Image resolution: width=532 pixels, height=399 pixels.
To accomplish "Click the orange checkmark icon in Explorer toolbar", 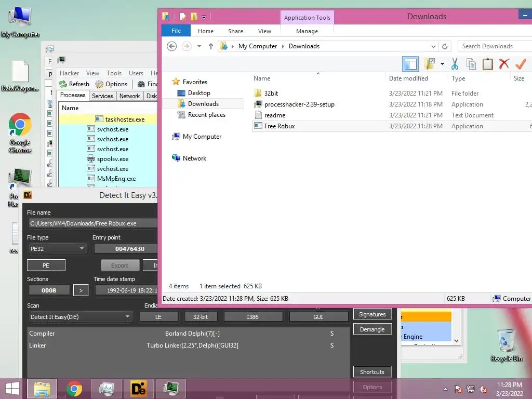I will coord(521,63).
